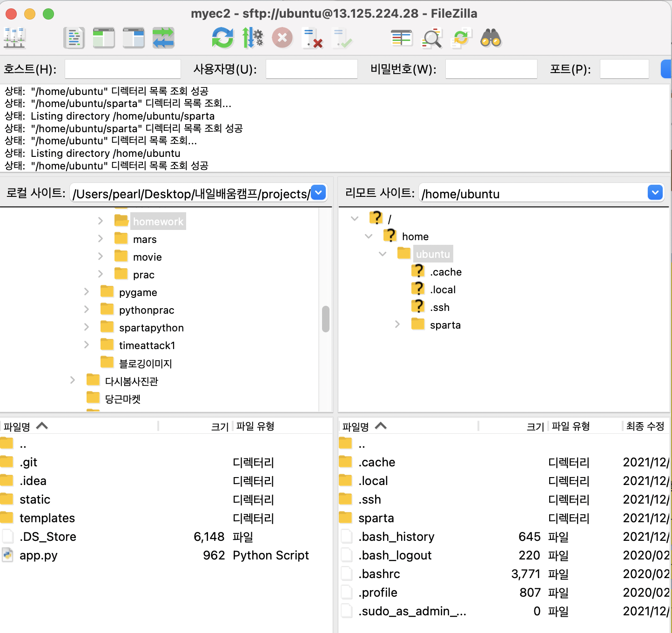This screenshot has width=672, height=633.
Task: Select remote .bash_history file
Action: click(504, 537)
